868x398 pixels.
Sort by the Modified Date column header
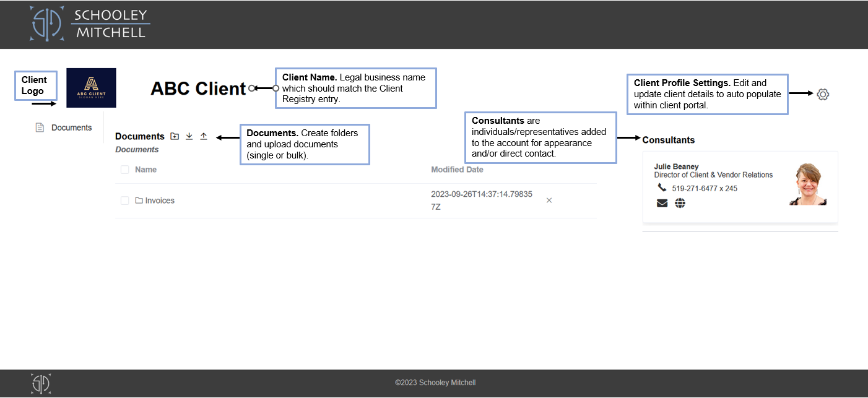click(457, 170)
